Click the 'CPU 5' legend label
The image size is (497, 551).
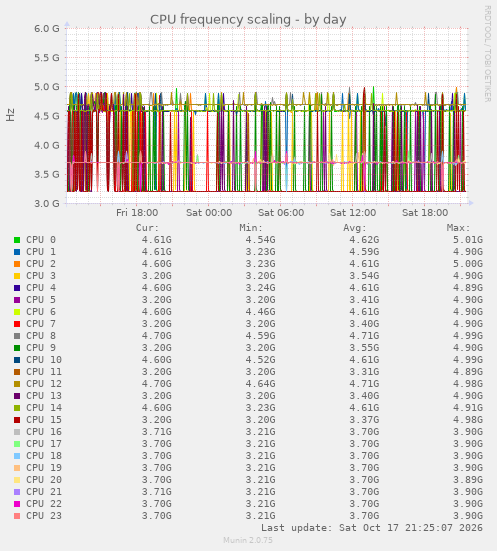pos(41,300)
